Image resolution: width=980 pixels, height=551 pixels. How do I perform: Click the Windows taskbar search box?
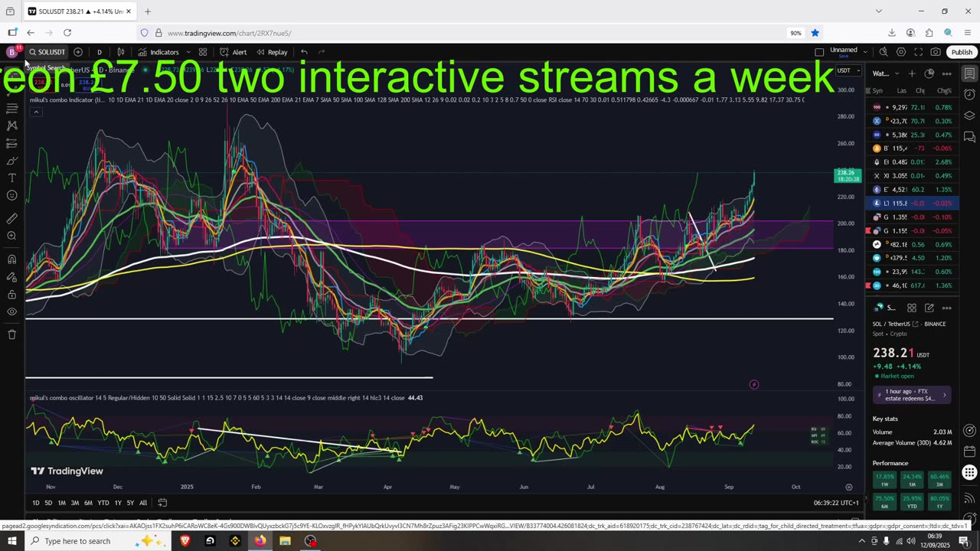click(96, 541)
